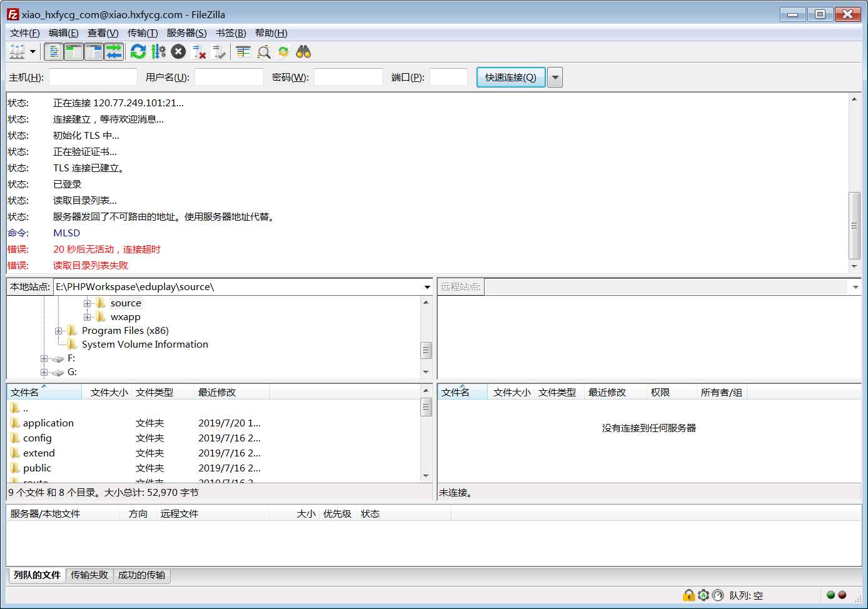The image size is (868, 609).
Task: Open the Site Manager icon
Action: click(x=17, y=52)
